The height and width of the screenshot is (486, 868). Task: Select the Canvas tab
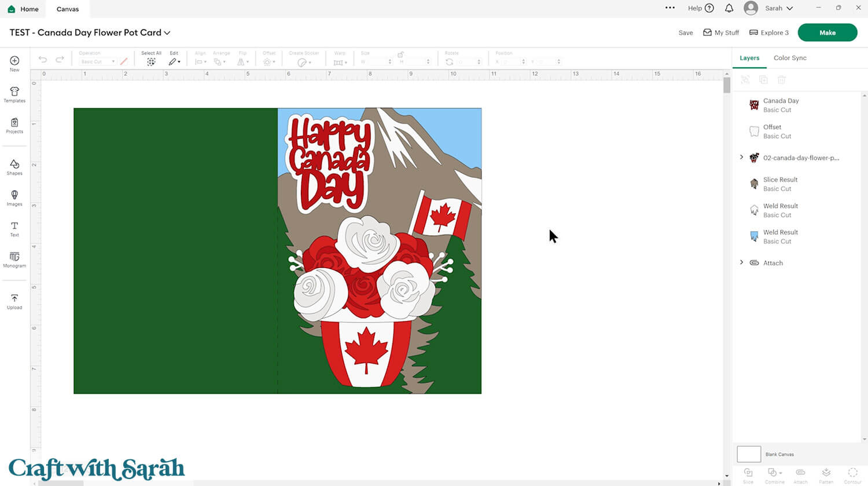pyautogui.click(x=68, y=9)
